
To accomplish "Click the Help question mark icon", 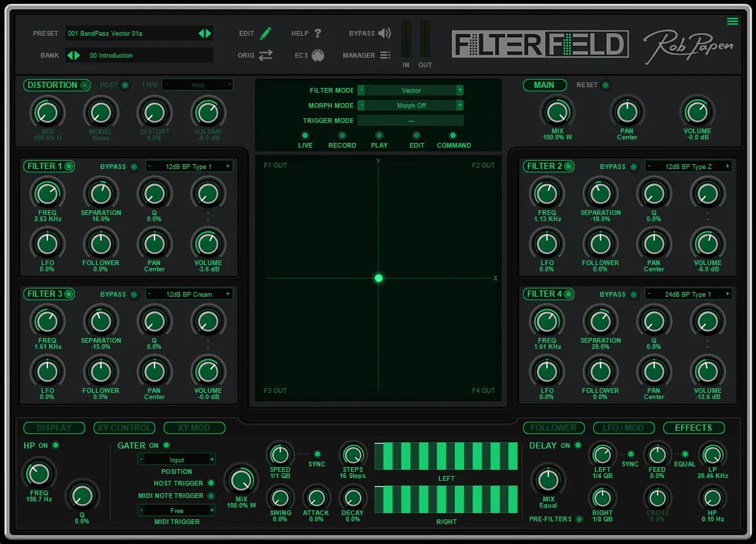I will pos(318,33).
